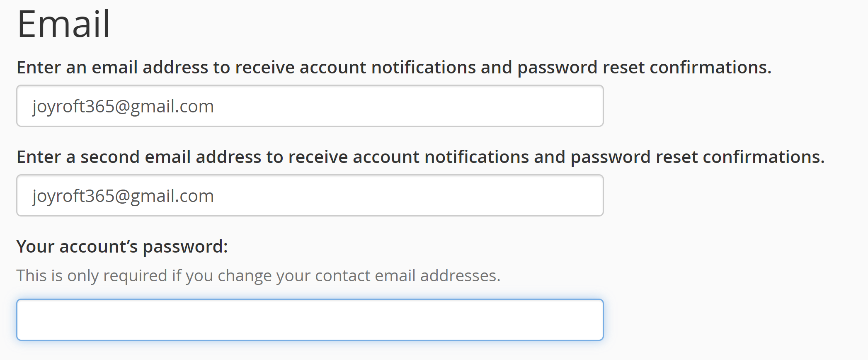The width and height of the screenshot is (868, 360).
Task: Click the first notifications and password reset label
Action: (394, 67)
